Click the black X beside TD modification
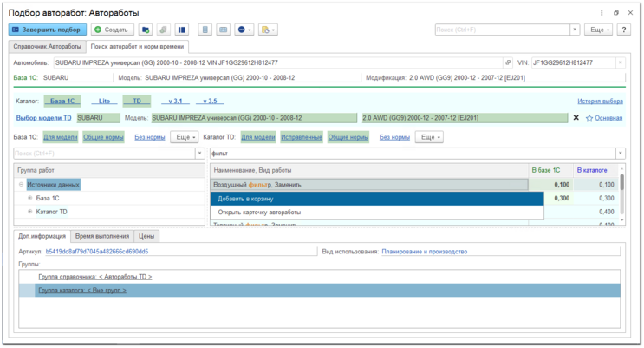Image resolution: width=644 pixels, height=348 pixels. [x=576, y=118]
